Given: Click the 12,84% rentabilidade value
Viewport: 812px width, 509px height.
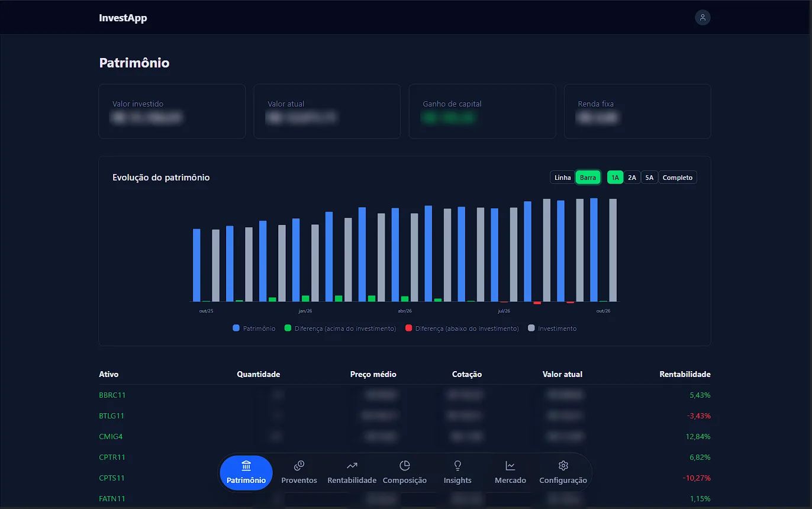Looking at the screenshot, I should [698, 436].
